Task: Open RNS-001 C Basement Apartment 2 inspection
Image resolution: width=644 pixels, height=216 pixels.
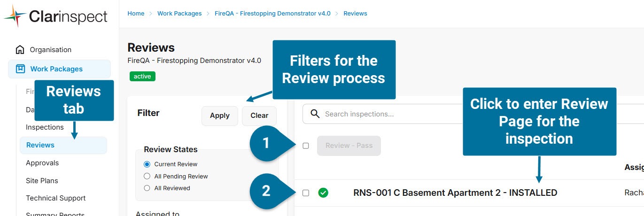Action: click(x=455, y=193)
